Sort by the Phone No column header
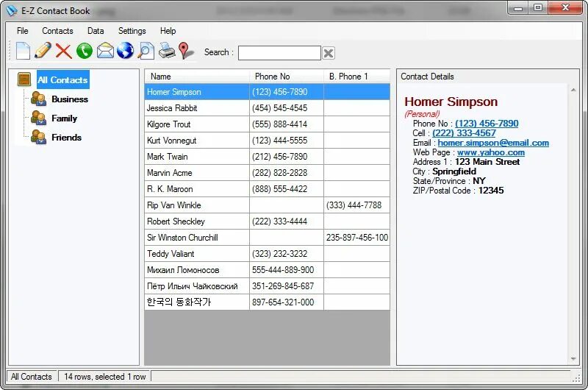588x390 pixels. (x=287, y=77)
